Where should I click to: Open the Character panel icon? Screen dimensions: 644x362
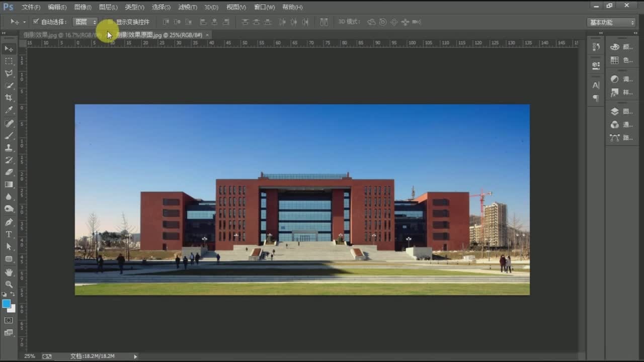click(596, 85)
